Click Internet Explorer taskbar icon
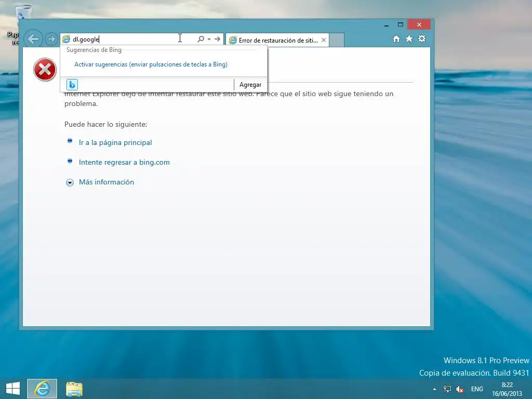 point(42,389)
